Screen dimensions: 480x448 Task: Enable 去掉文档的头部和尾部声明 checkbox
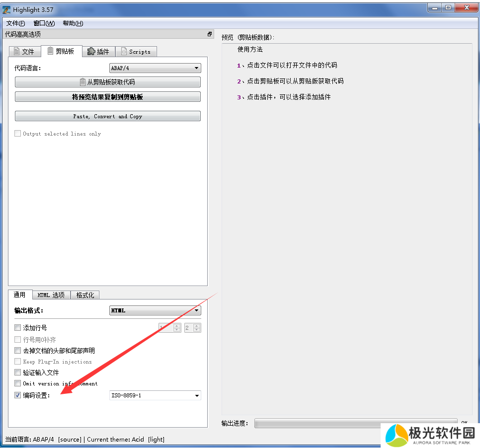(18, 350)
